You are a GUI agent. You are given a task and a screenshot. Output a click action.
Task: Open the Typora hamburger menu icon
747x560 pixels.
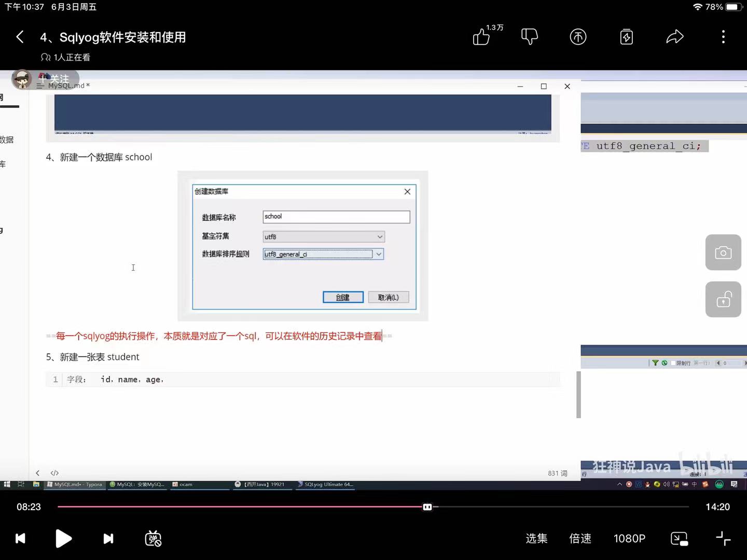pyautogui.click(x=40, y=86)
